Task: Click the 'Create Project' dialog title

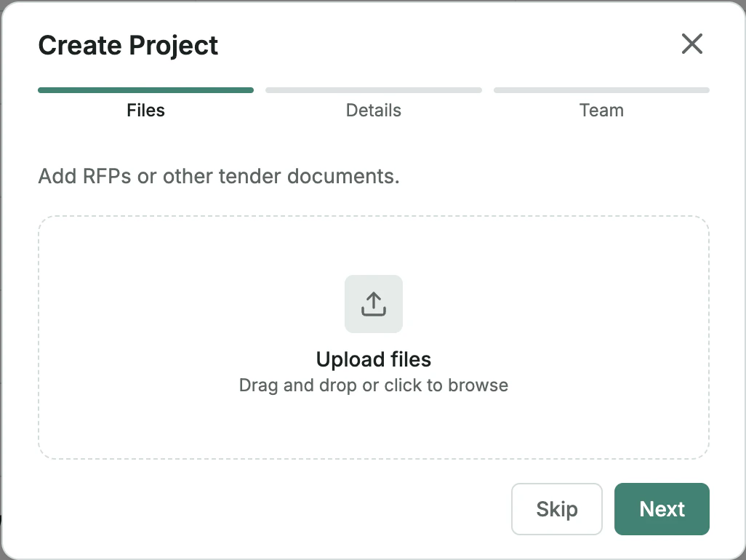Action: (x=128, y=45)
